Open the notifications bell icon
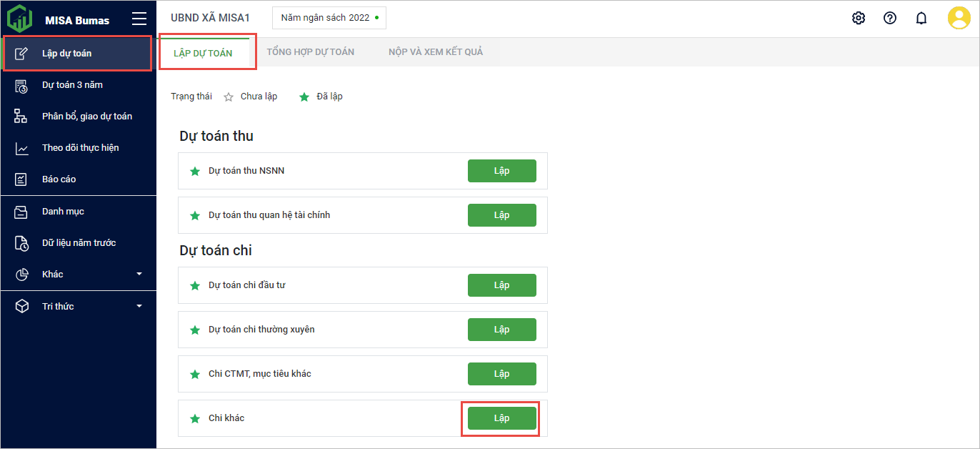980x449 pixels. [921, 18]
